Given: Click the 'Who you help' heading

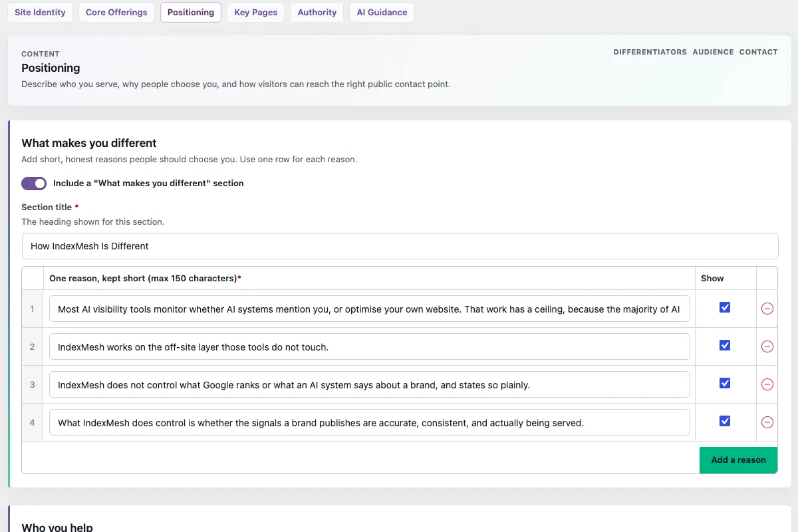Looking at the screenshot, I should 57,527.
